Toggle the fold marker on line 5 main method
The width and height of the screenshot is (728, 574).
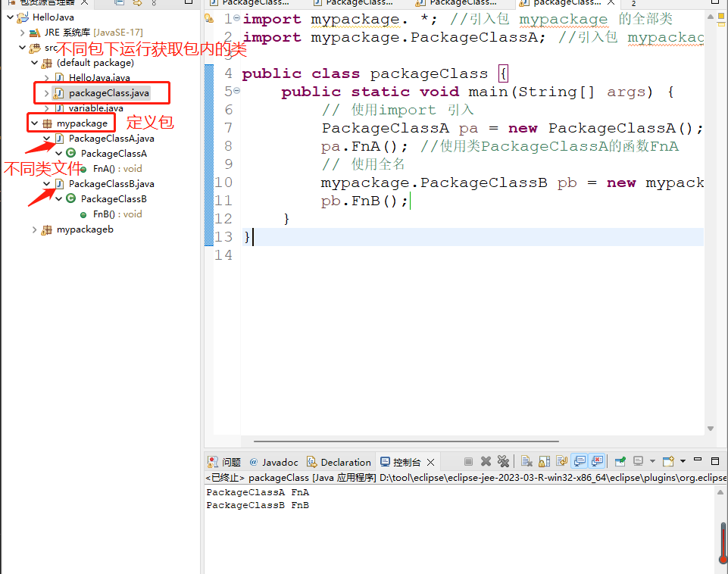237,90
